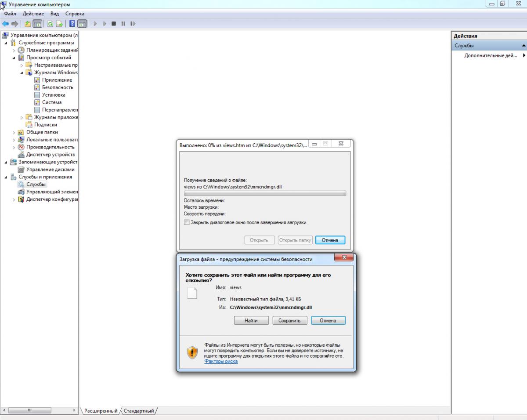
Task: Collapse the Запоминающие устройства node
Action: [6, 163]
